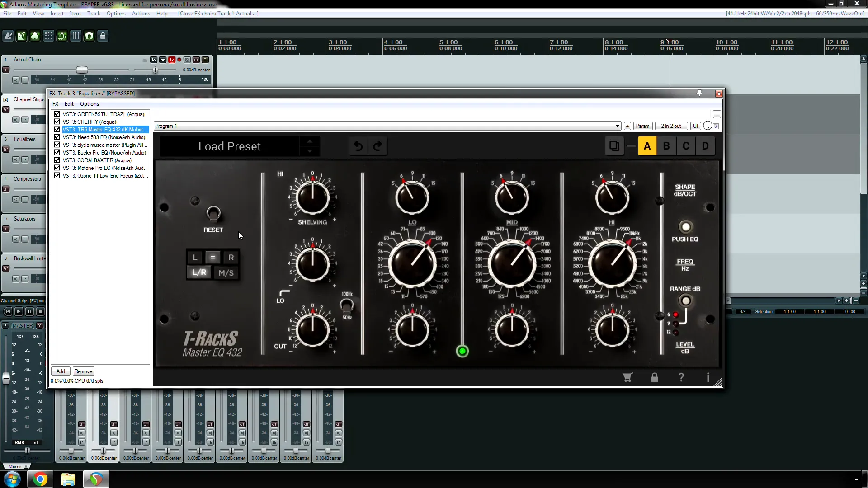Toggle the grid lines toolbar icon

75,36
